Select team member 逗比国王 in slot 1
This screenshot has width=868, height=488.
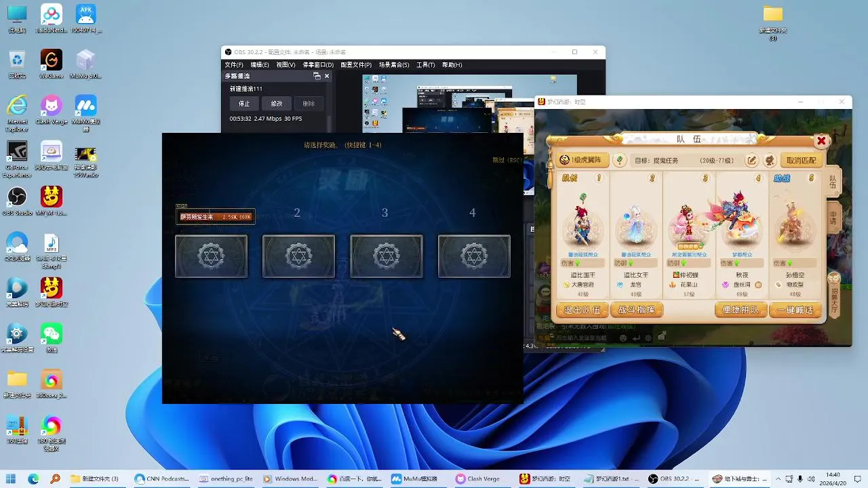click(583, 235)
